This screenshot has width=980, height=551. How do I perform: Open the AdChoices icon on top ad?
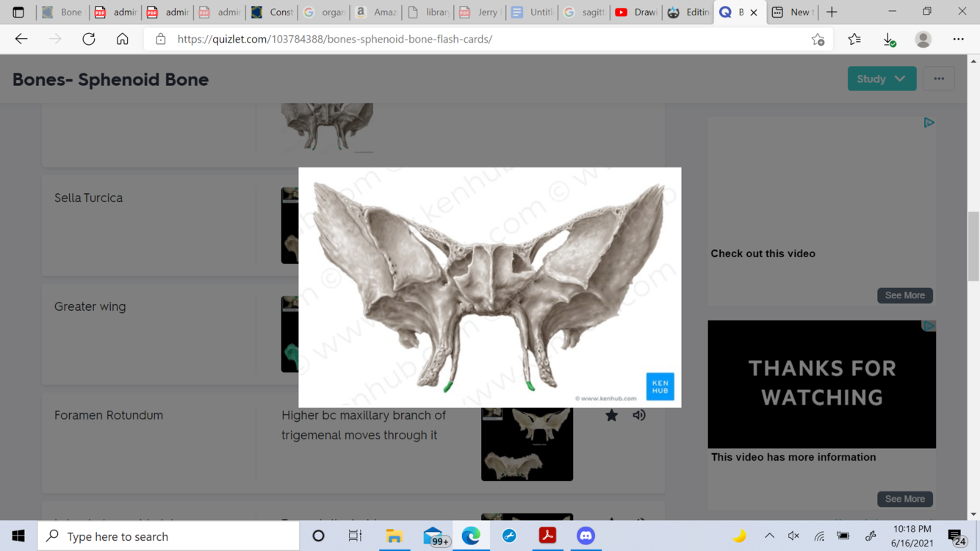coord(929,123)
